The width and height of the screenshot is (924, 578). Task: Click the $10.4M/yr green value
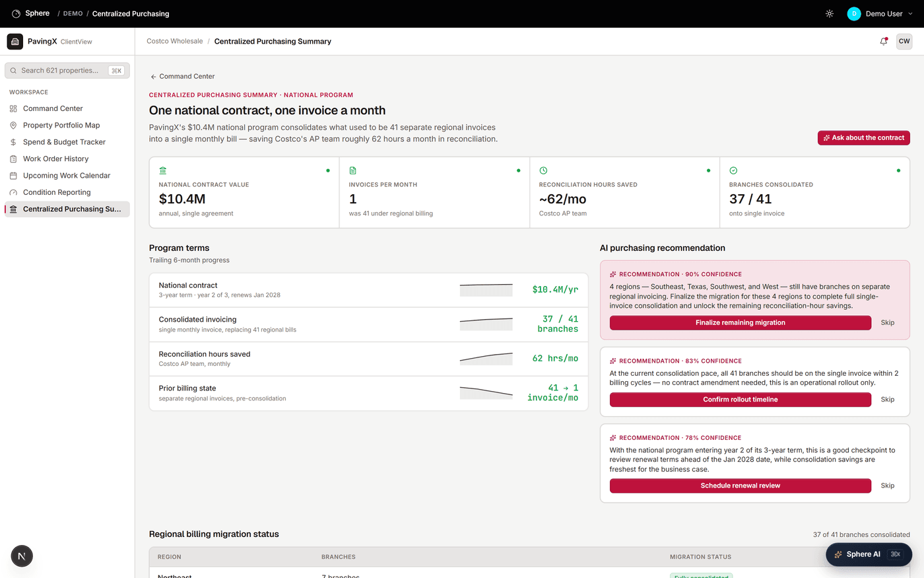555,289
